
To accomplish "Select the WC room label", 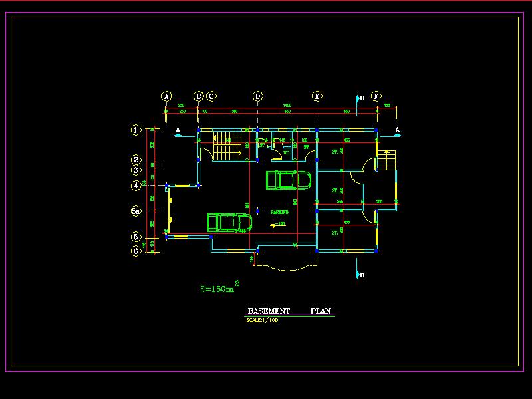I will 286,154.
